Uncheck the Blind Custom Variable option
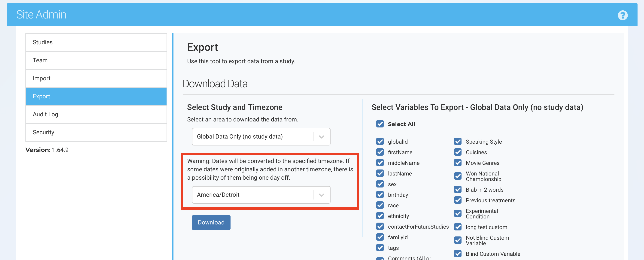Screen dimensions: 644x260 pyautogui.click(x=458, y=254)
